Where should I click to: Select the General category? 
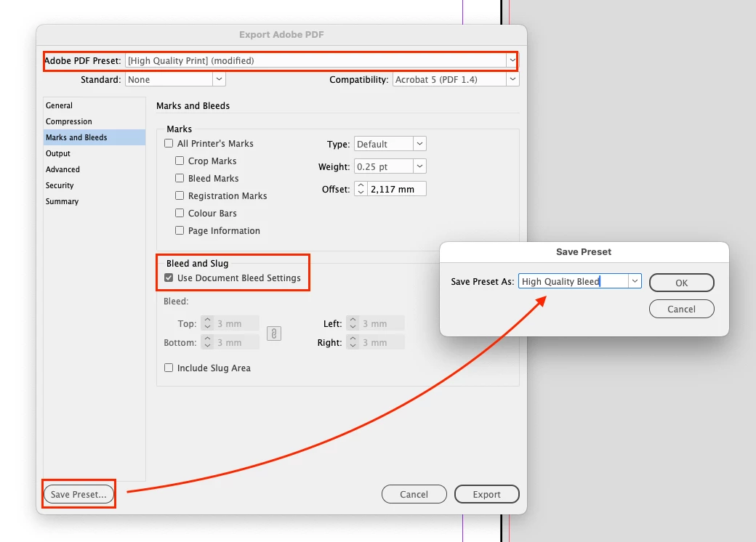click(94, 105)
